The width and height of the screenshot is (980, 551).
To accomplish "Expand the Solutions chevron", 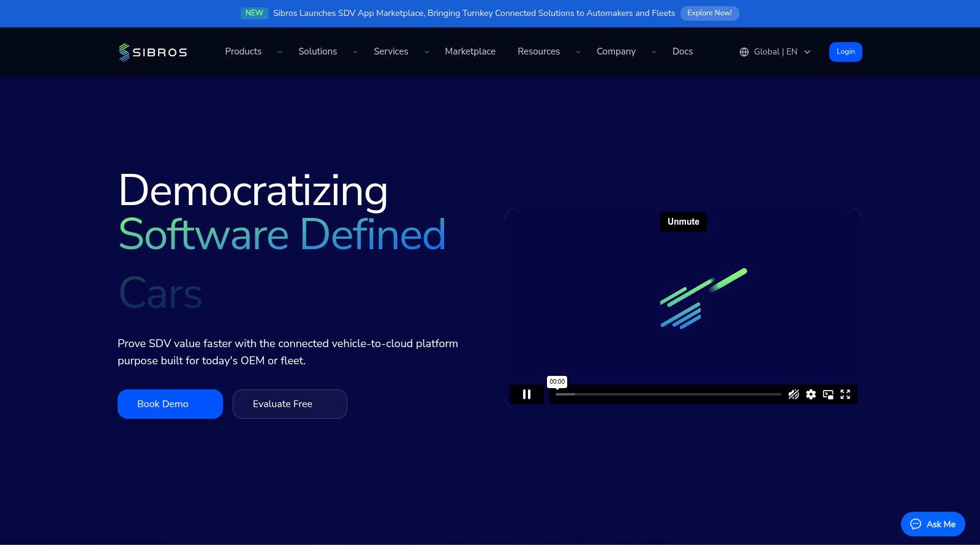I will point(355,52).
